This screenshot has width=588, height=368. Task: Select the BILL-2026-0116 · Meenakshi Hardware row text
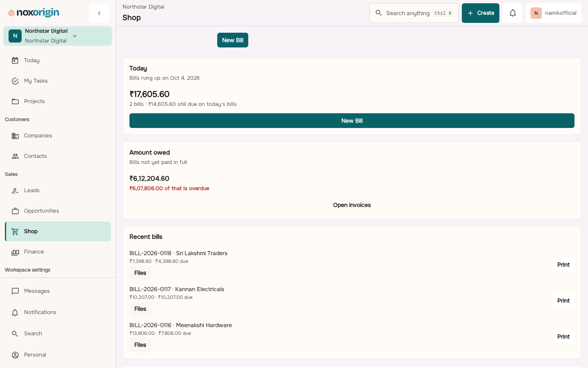(180, 325)
